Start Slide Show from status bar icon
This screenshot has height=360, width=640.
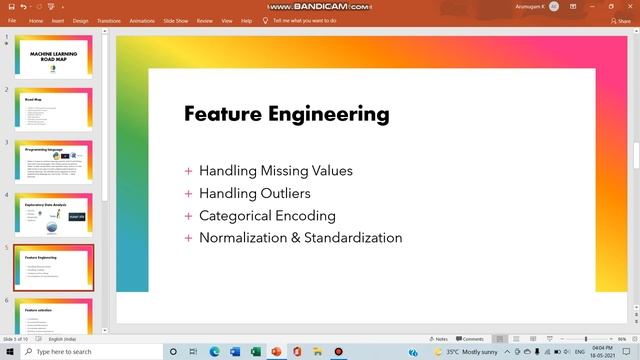coord(550,339)
